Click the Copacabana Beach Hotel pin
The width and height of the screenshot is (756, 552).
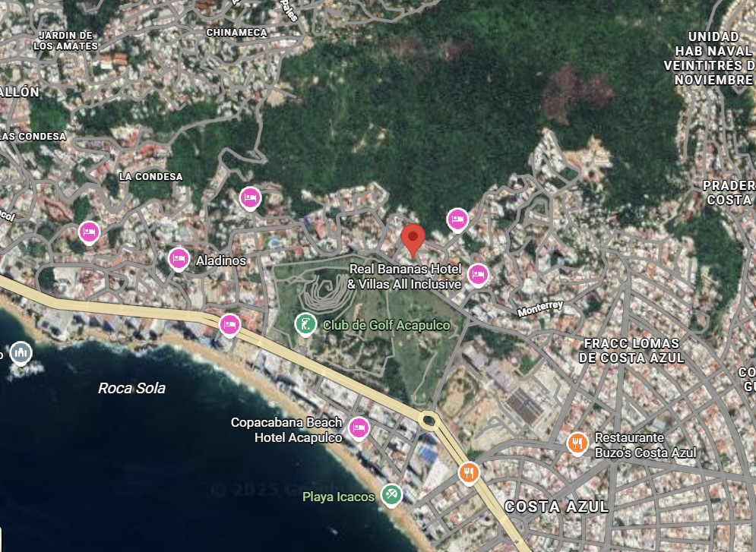pos(359,428)
